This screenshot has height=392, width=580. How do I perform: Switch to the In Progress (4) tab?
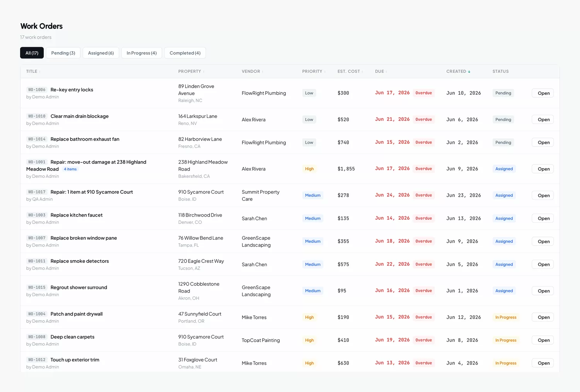point(142,53)
